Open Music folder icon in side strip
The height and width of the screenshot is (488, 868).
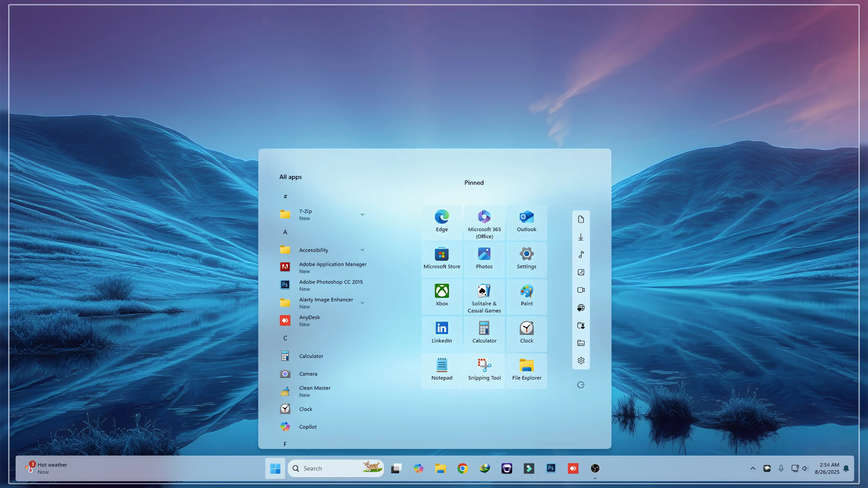click(x=581, y=255)
